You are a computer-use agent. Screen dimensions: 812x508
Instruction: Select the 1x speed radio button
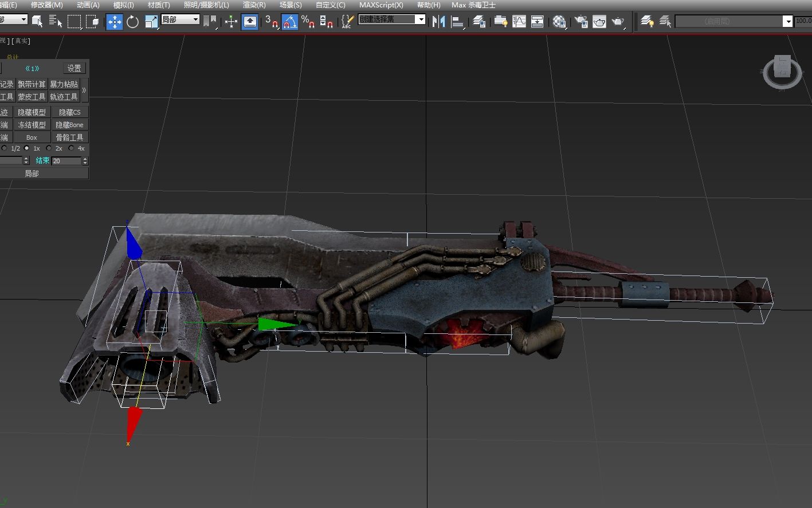26,148
